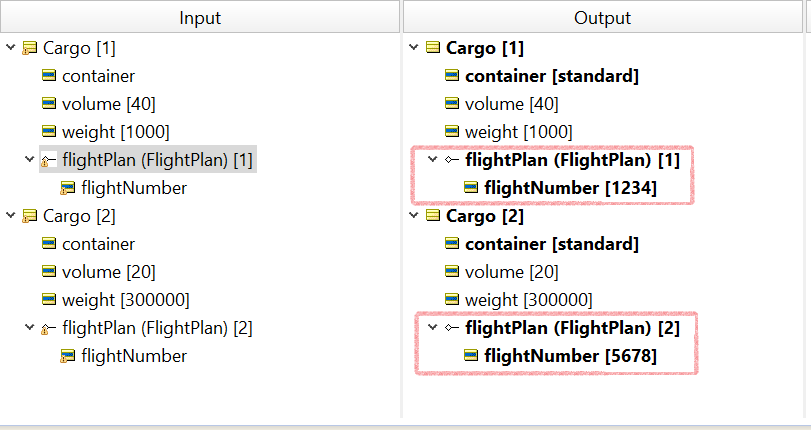This screenshot has height=430, width=811.
Task: Click the Output flightPlan [2] reference icon
Action: click(452, 328)
